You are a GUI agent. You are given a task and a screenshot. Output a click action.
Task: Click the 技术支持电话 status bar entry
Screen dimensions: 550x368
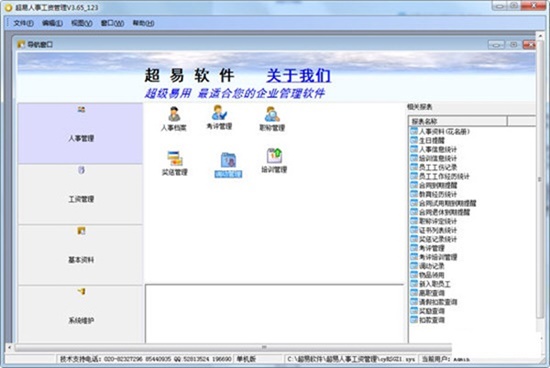pos(145,359)
